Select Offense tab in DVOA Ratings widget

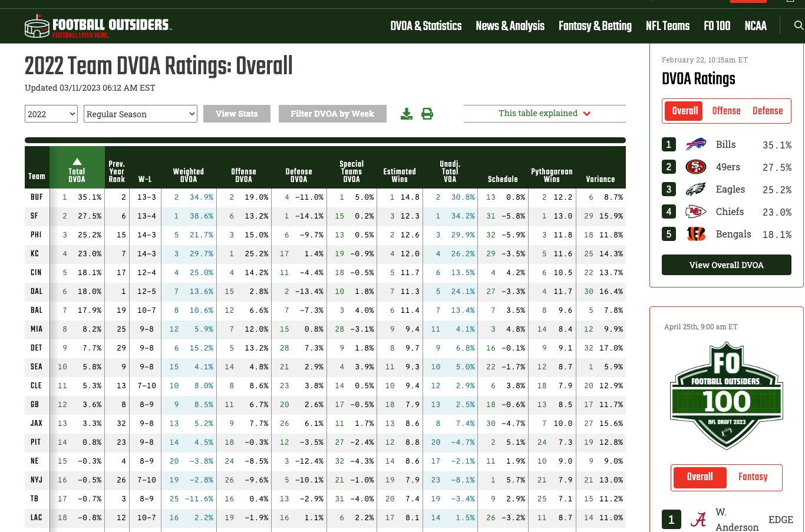coord(726,111)
